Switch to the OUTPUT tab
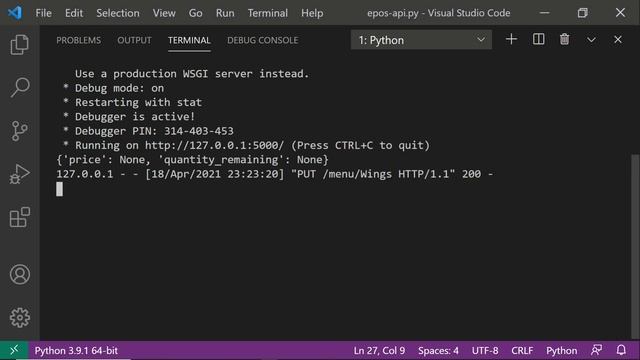 (134, 40)
